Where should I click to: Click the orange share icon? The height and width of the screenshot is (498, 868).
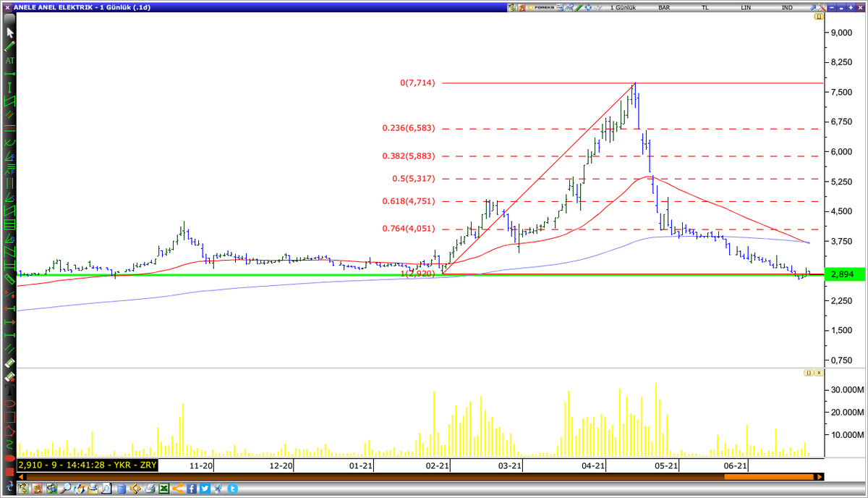(178, 489)
